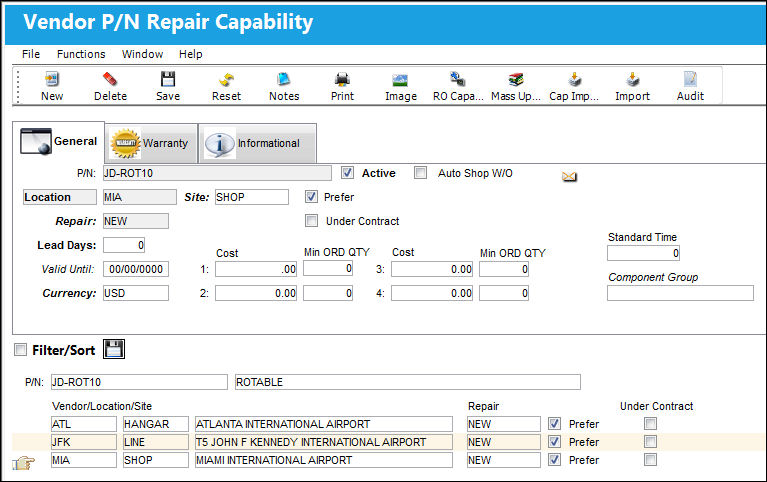Click the envelope email icon
767x482 pixels.
click(x=569, y=176)
